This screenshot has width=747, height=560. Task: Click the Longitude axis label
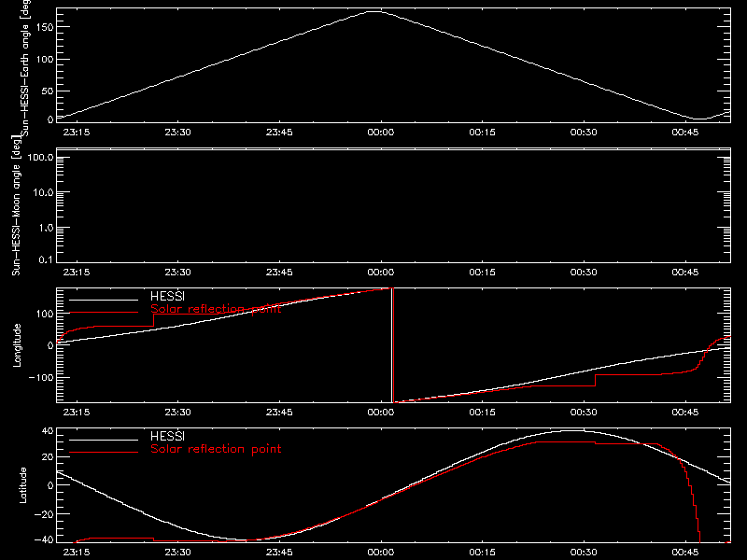(x=17, y=345)
